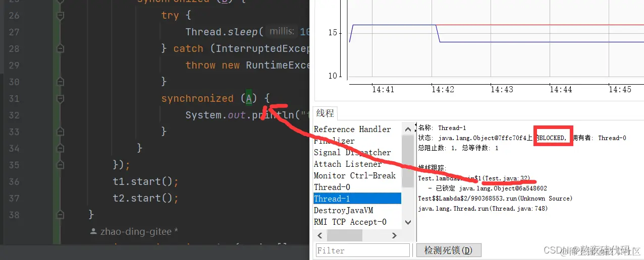Click the thread list vertical scrollbar thumb
Image resolution: width=644 pixels, height=260 pixels.
tap(408, 161)
